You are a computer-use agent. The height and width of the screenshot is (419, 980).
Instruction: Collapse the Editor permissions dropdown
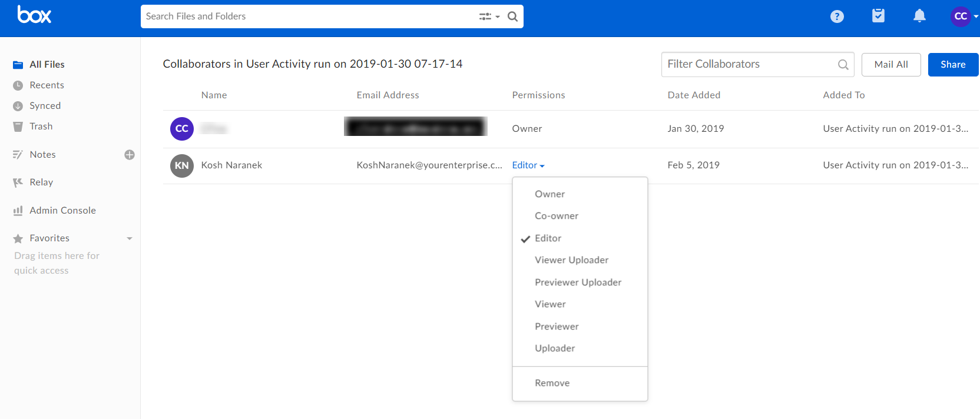[x=528, y=165]
